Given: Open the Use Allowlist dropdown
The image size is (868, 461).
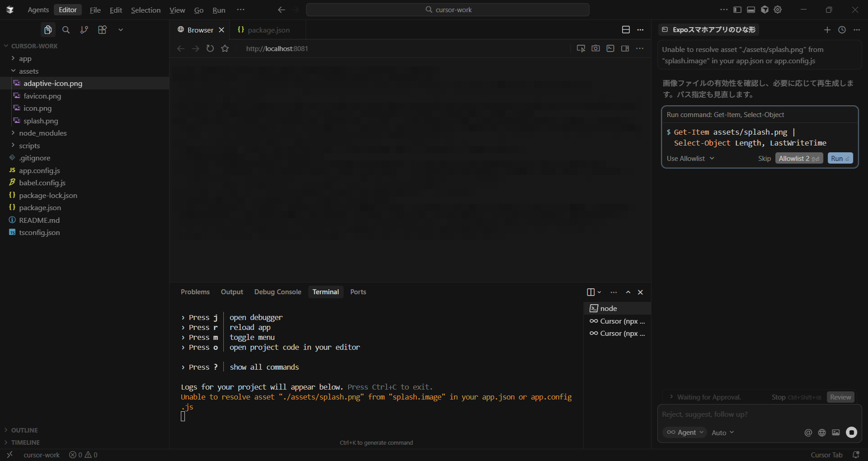Looking at the screenshot, I should [690, 159].
